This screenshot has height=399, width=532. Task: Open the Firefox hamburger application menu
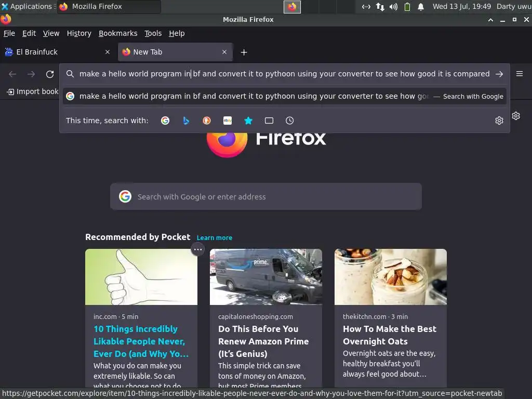[x=520, y=74]
